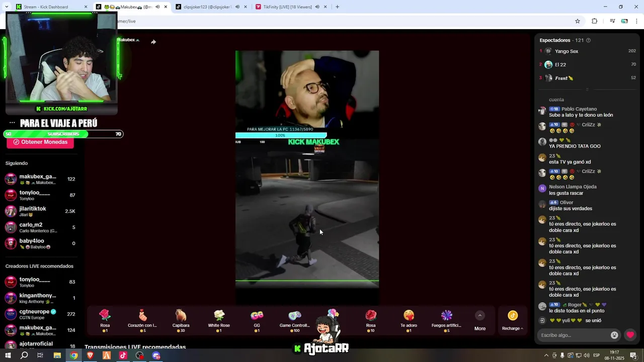Open makubex_ga channel with 122 viewers
The image size is (644, 362).
(x=40, y=179)
